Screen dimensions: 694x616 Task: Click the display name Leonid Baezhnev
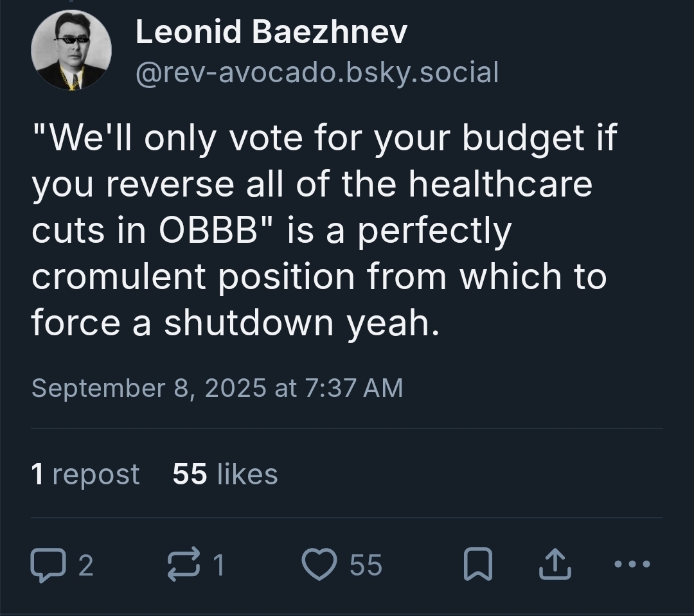click(271, 32)
